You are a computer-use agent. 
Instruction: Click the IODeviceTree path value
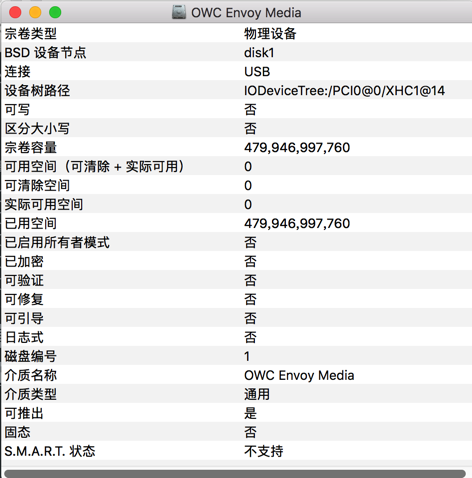click(344, 91)
